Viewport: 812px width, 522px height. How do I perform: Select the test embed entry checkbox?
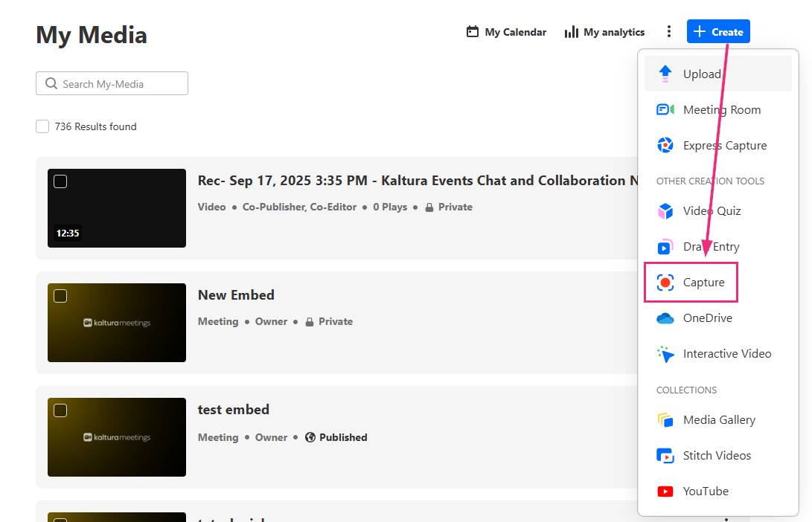(60, 410)
